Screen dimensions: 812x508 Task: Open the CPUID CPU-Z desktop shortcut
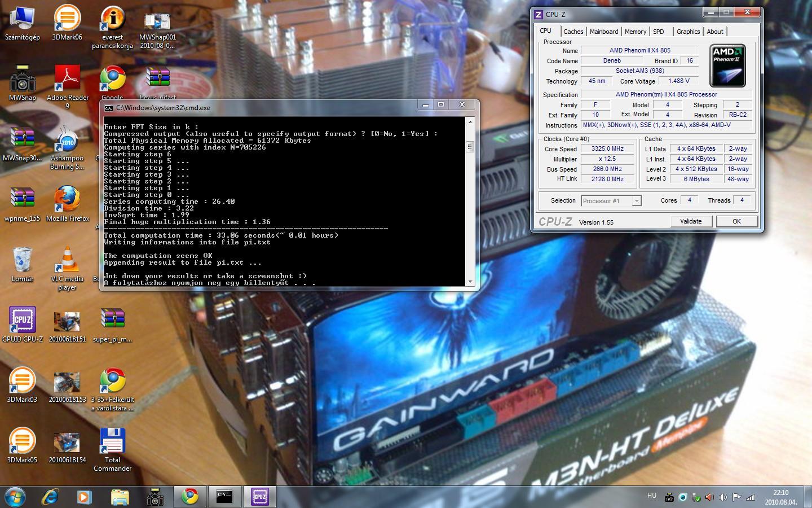22,325
